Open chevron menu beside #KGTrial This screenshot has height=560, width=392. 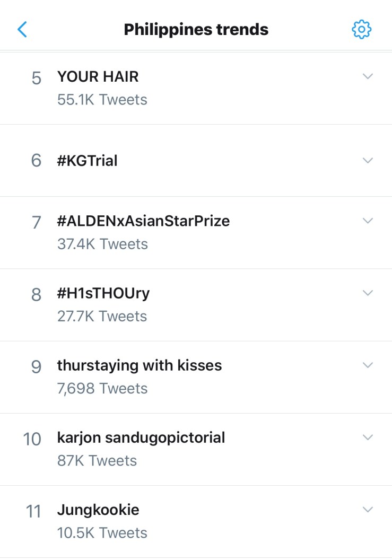click(368, 160)
